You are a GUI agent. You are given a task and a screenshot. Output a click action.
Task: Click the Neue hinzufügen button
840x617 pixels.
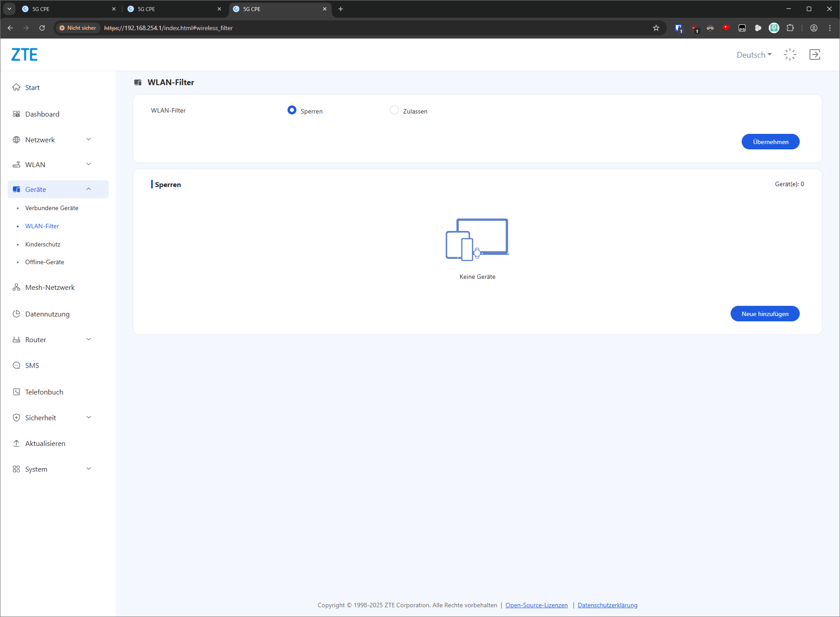tap(765, 314)
